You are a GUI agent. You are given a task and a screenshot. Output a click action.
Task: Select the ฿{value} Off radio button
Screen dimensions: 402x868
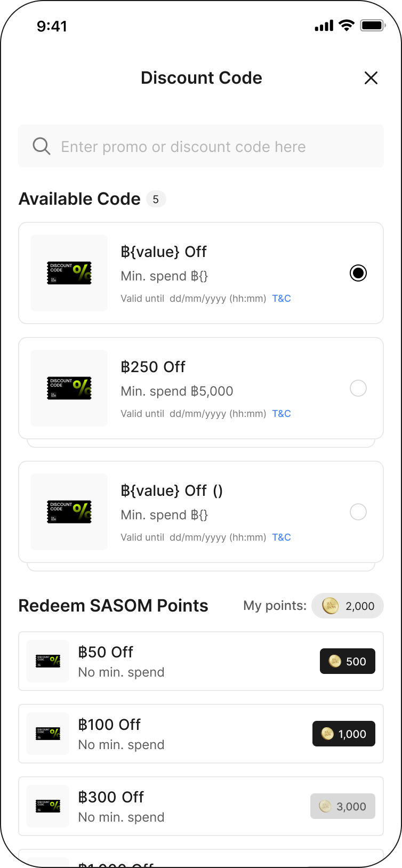coord(358,273)
